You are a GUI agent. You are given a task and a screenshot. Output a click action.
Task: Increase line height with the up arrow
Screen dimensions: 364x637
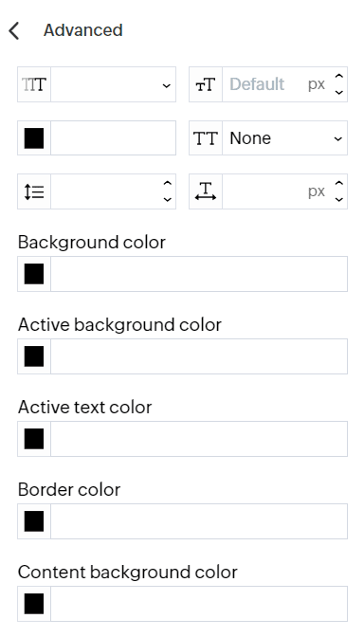(168, 184)
